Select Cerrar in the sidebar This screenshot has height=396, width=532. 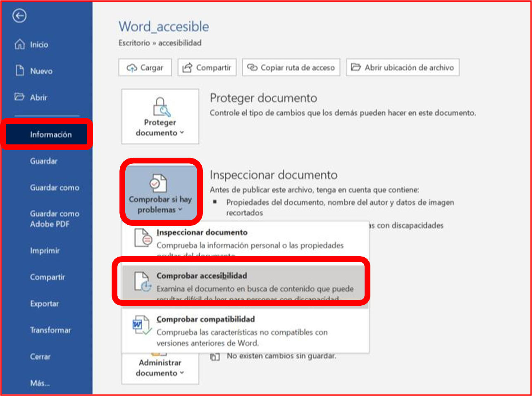(x=40, y=357)
